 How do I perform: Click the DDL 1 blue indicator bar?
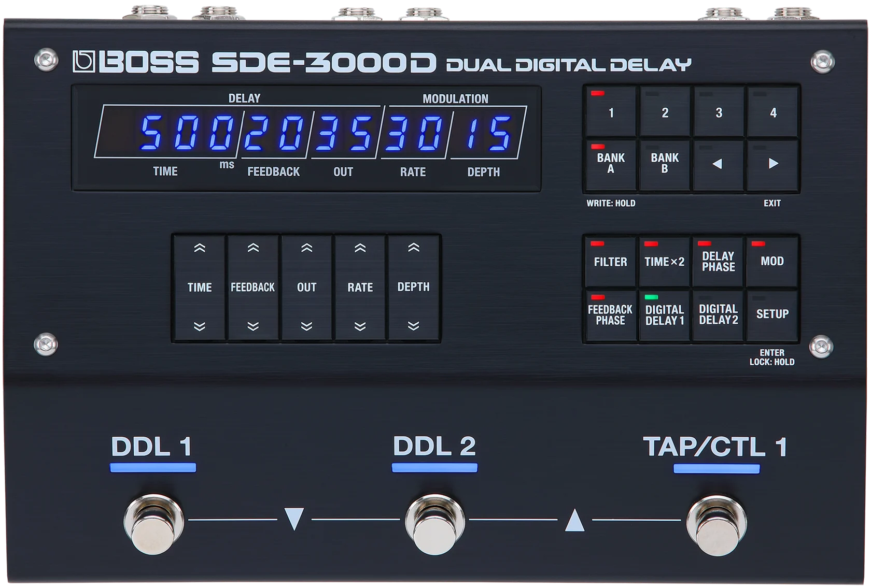click(x=153, y=468)
